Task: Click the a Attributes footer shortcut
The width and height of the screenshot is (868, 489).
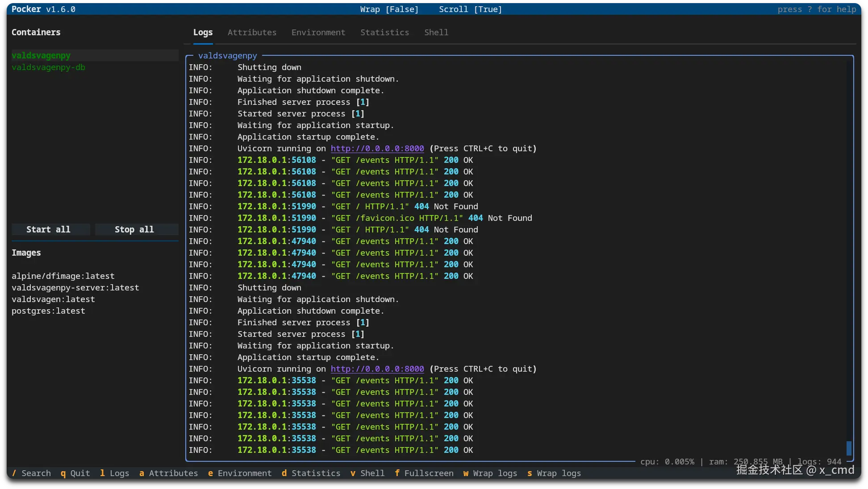Action: pyautogui.click(x=168, y=473)
